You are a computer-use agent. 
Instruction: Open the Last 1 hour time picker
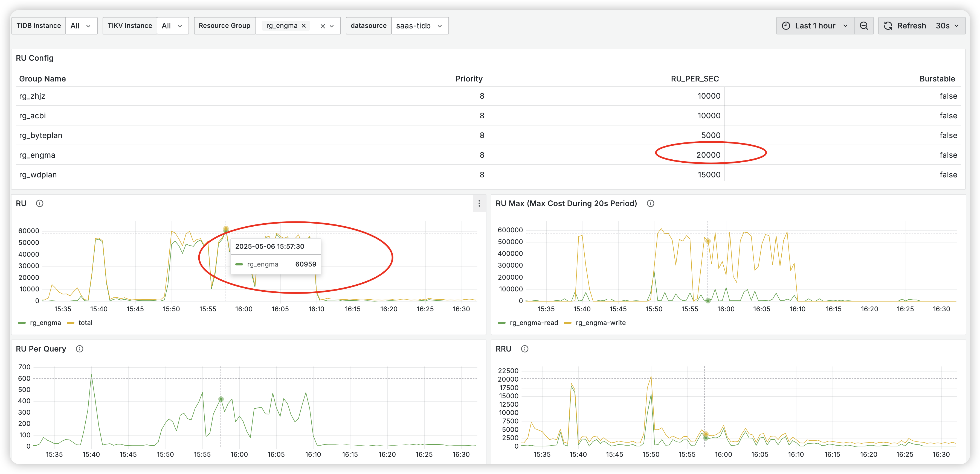814,26
